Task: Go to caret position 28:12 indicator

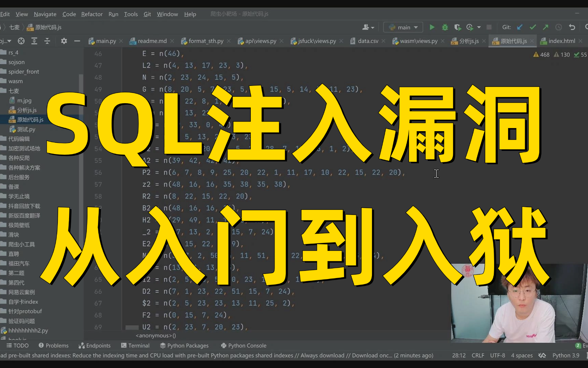Action: point(459,355)
